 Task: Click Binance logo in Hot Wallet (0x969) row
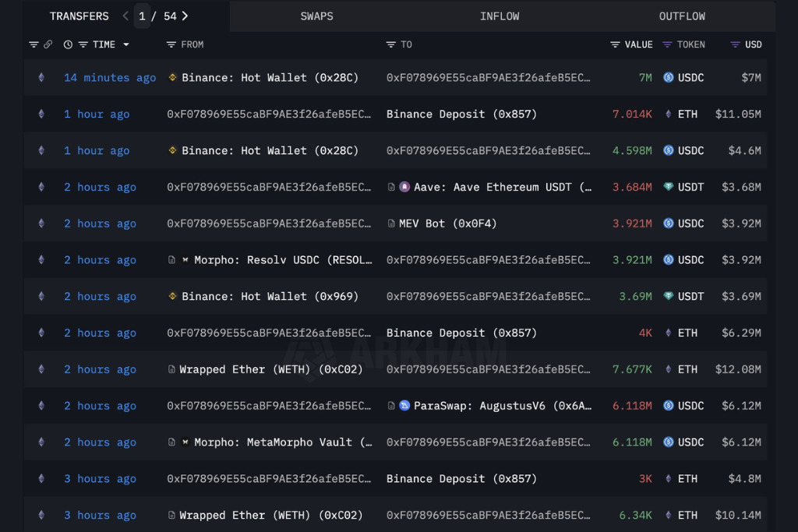[172, 296]
